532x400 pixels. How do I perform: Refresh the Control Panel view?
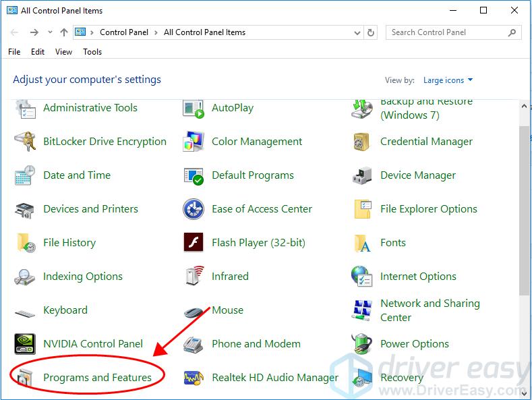click(370, 32)
